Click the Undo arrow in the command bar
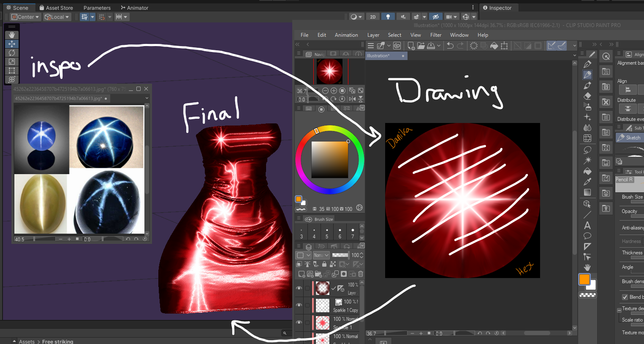644x344 pixels. pos(450,46)
